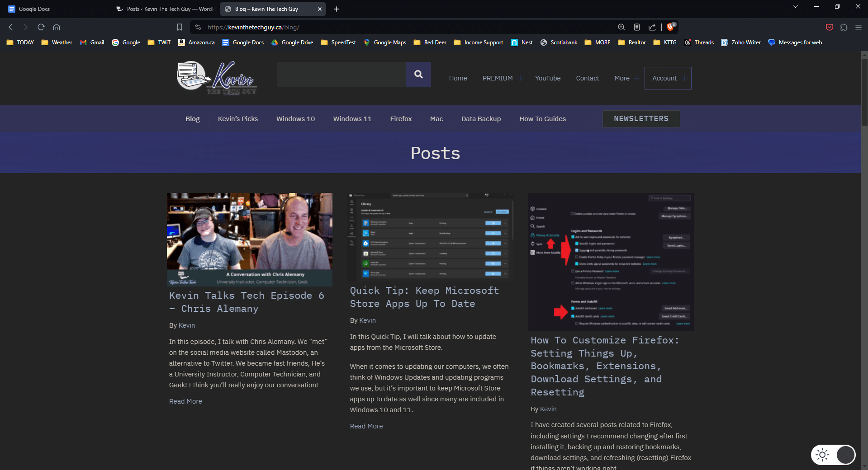This screenshot has width=868, height=470.
Task: Click the Kevin The Tech Guy logo
Action: click(x=217, y=78)
